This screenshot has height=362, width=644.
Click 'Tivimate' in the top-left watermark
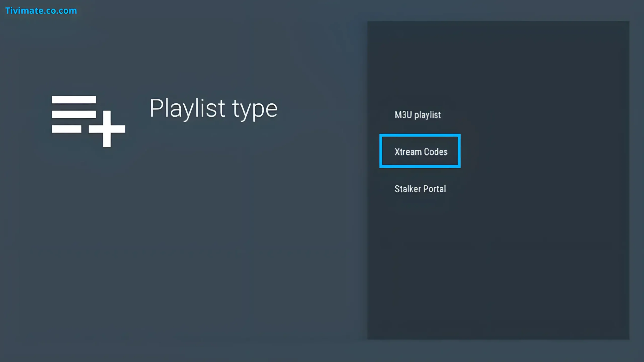tap(24, 11)
